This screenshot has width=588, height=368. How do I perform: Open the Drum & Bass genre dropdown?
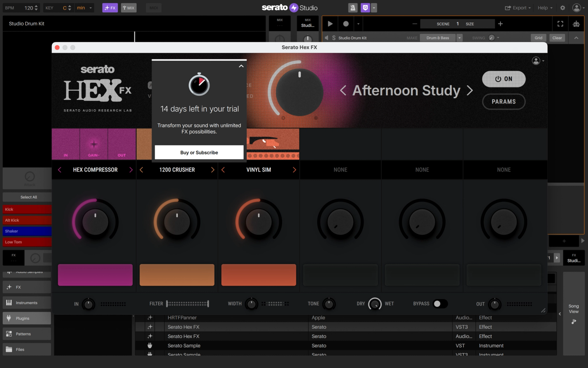click(x=460, y=38)
